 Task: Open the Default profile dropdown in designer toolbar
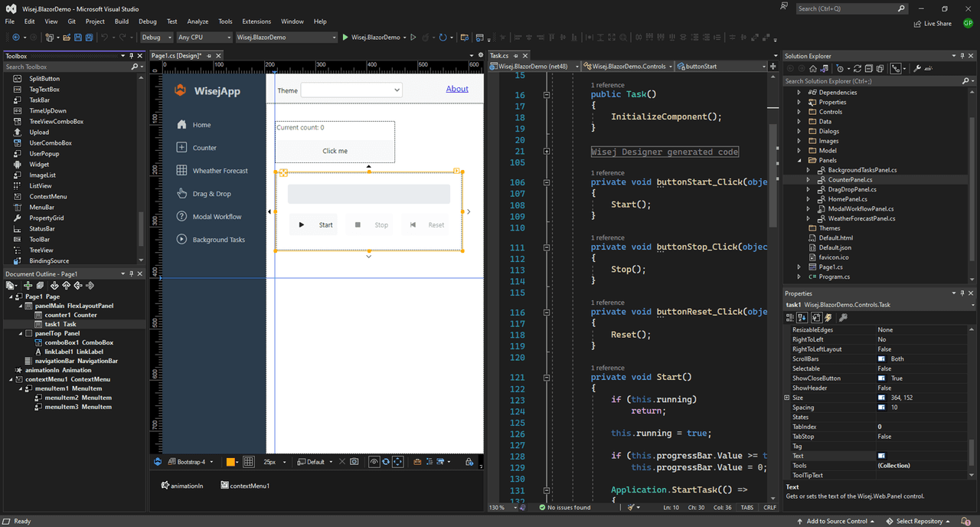315,462
